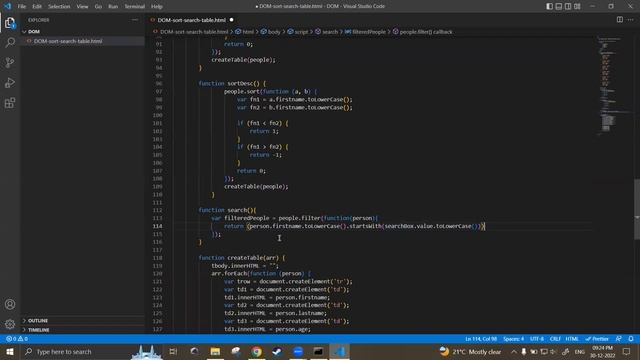Click on function search() declaration line
The image size is (640, 360).
tap(227, 210)
